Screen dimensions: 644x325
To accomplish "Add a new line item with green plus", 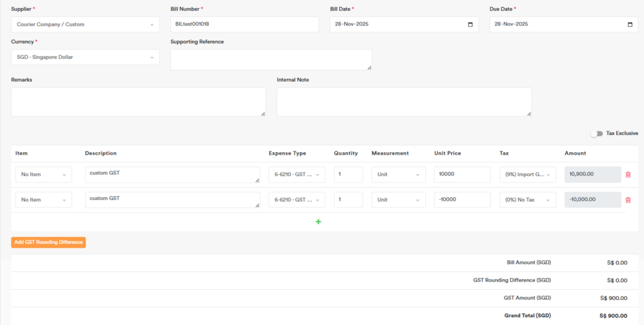I will click(318, 222).
